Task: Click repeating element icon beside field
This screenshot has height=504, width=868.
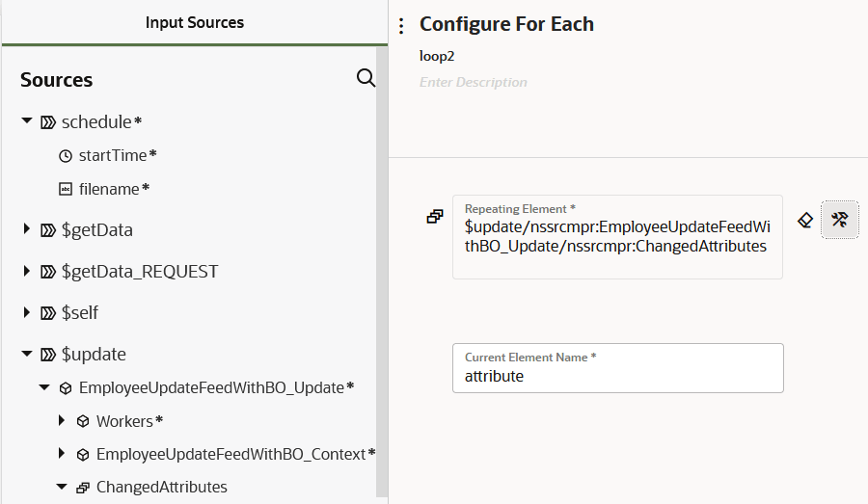Action: (x=435, y=217)
